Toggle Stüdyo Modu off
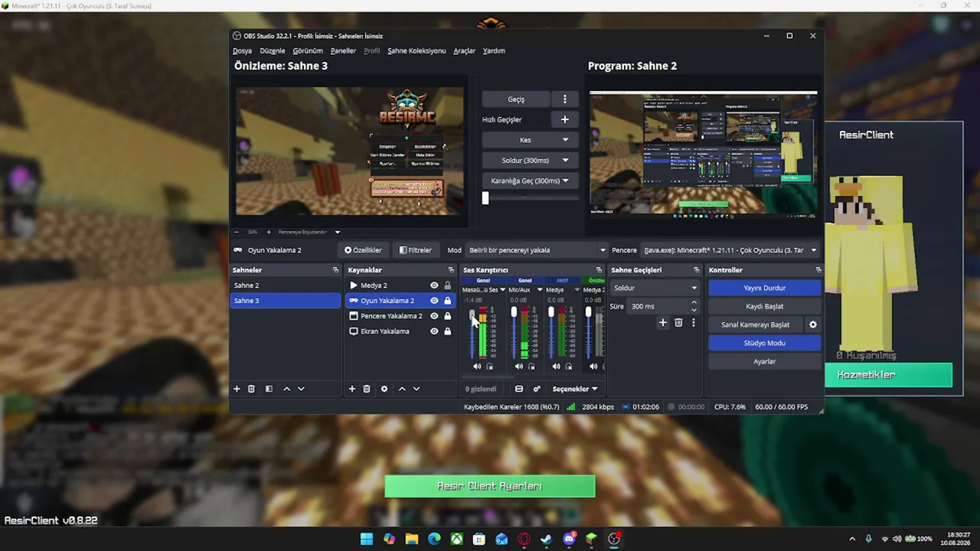 [764, 343]
